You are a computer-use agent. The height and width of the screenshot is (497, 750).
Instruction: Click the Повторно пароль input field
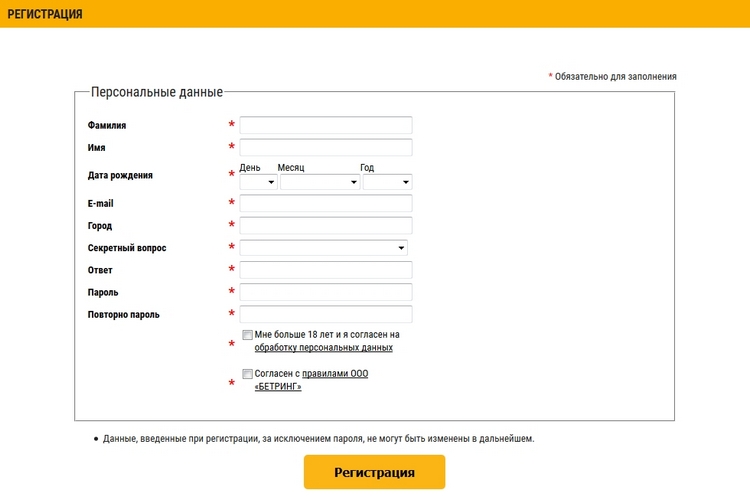326,314
